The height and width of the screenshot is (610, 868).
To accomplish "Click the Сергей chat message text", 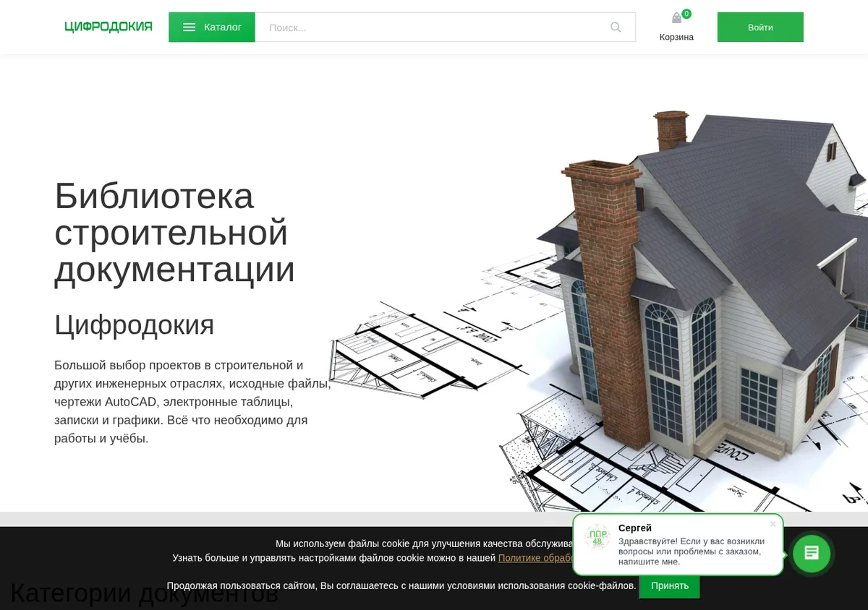I will pyautogui.click(x=692, y=551).
